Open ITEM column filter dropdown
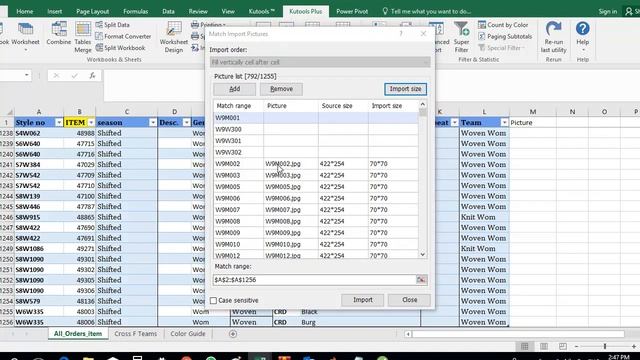This screenshot has width=640, height=360. tap(91, 122)
